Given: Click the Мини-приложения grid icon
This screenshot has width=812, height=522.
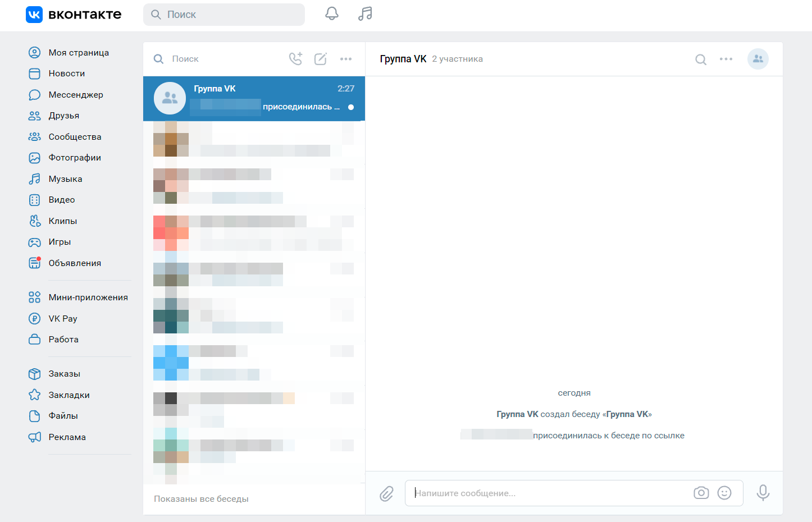Looking at the screenshot, I should click(35, 297).
